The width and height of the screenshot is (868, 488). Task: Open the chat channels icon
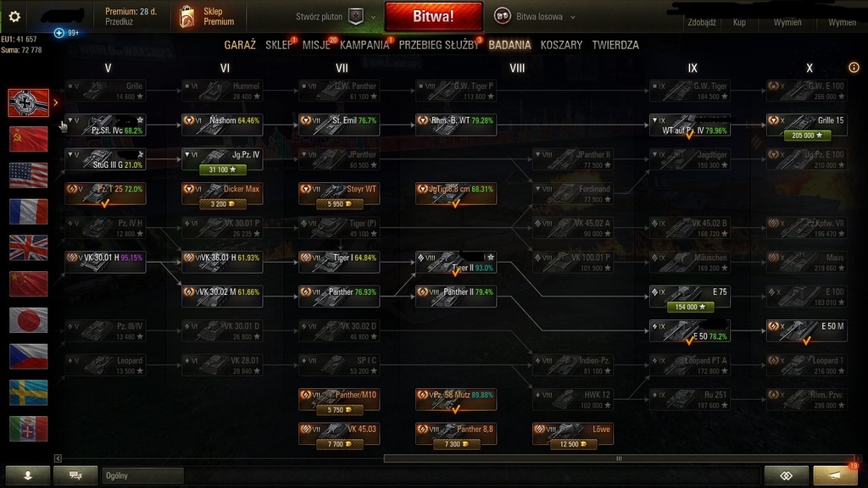click(x=75, y=475)
